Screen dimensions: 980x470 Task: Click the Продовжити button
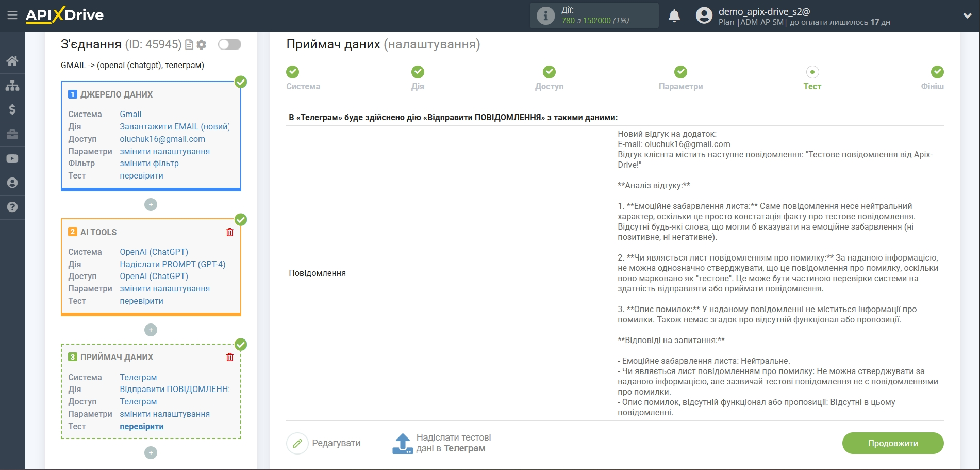pyautogui.click(x=893, y=443)
